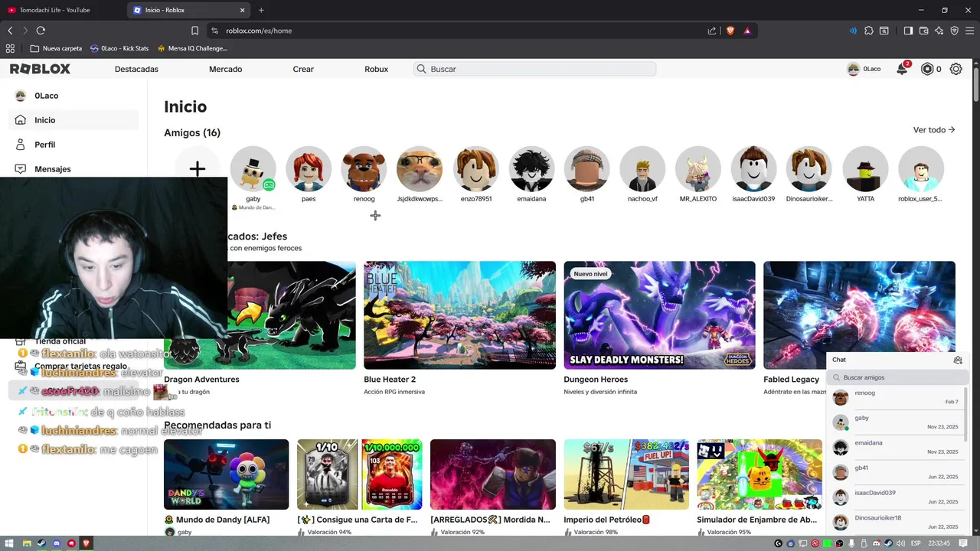Screen dimensions: 980x551
Task: Open the Brave VPN shield icon
Action: [x=954, y=31]
